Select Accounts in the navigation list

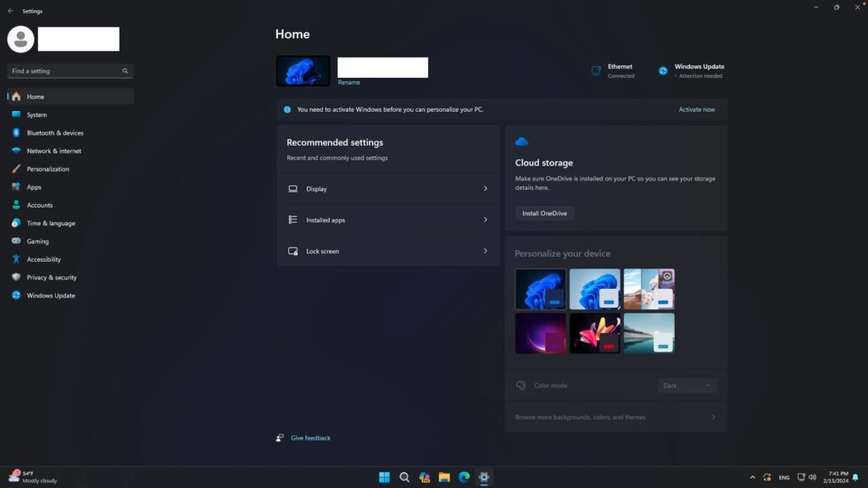[x=39, y=205]
